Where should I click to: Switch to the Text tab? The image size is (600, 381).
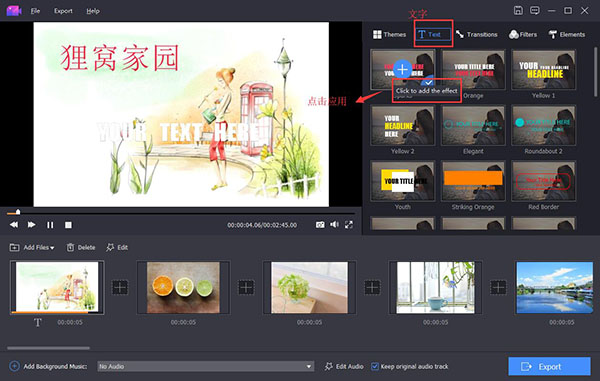pyautogui.click(x=434, y=34)
